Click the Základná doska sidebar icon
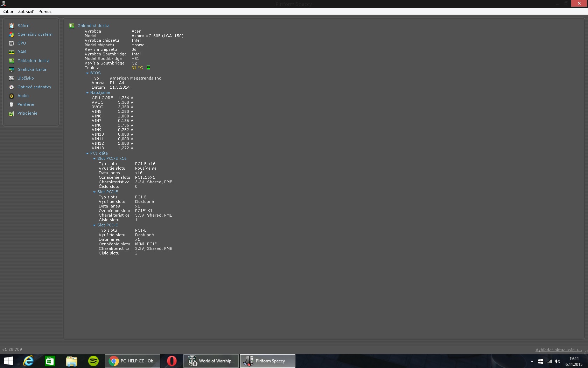The image size is (588, 368). (12, 61)
